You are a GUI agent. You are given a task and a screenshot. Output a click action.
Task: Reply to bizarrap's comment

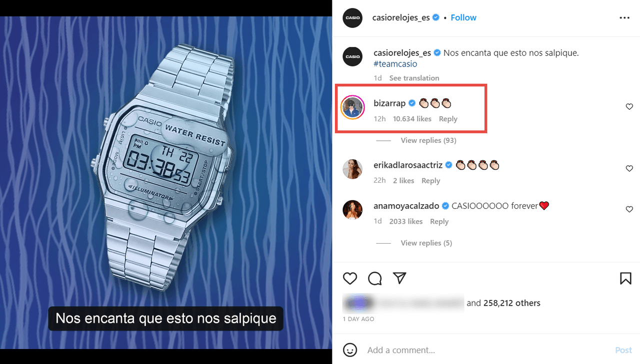[x=448, y=119]
